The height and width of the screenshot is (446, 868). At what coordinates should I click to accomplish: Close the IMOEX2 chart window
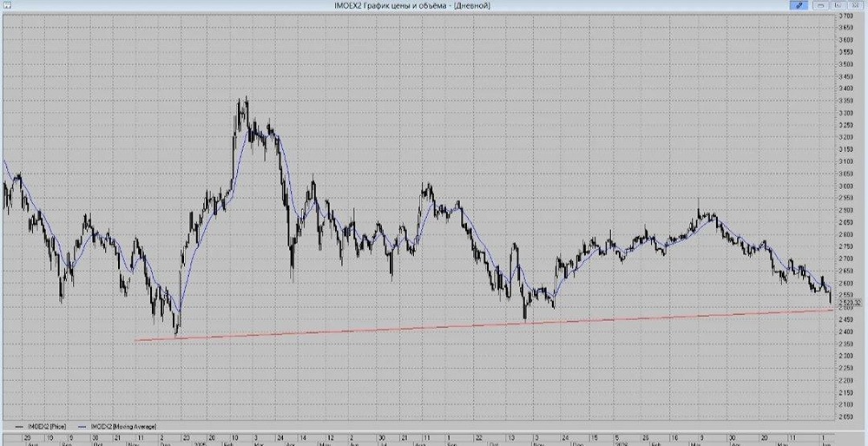[x=853, y=5]
